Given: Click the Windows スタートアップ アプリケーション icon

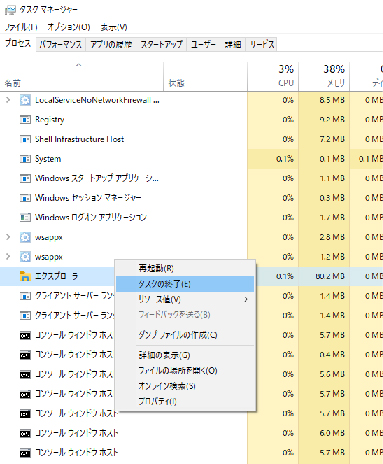Looking at the screenshot, I should coord(25,178).
